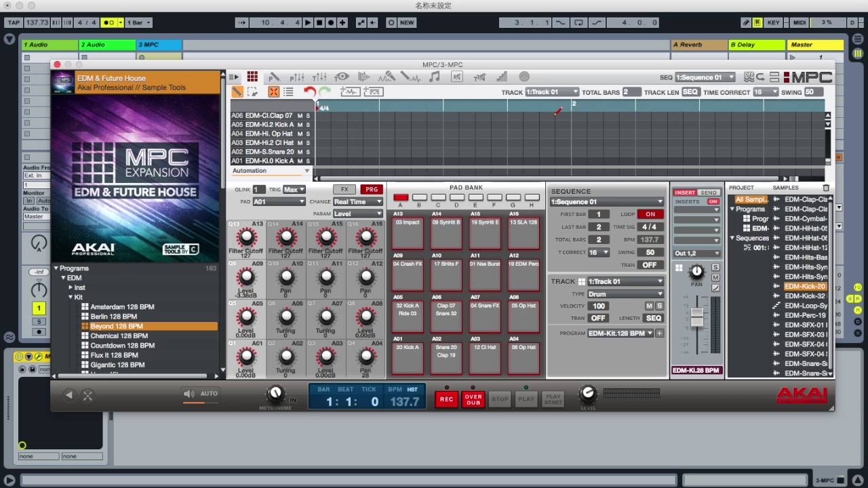Viewport: 868px width, 488px height.
Task: Delete sample using trash icon in project panel
Action: 825,188
